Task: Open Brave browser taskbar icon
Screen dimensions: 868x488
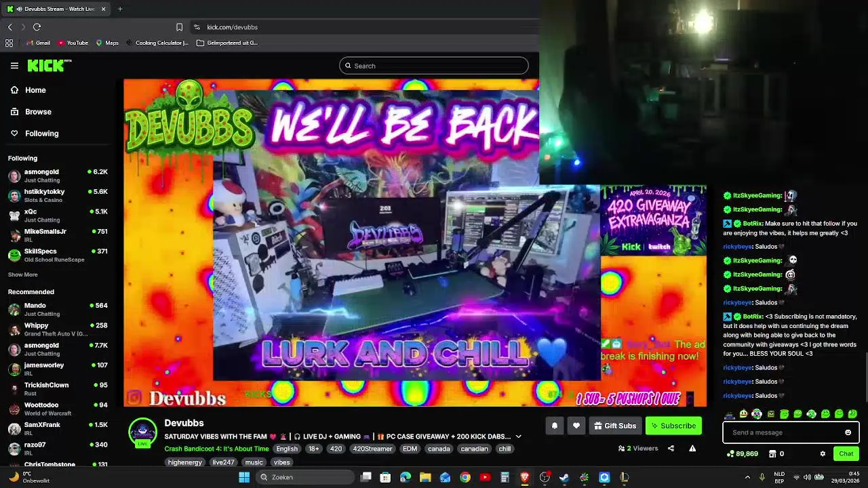Action: (524, 477)
